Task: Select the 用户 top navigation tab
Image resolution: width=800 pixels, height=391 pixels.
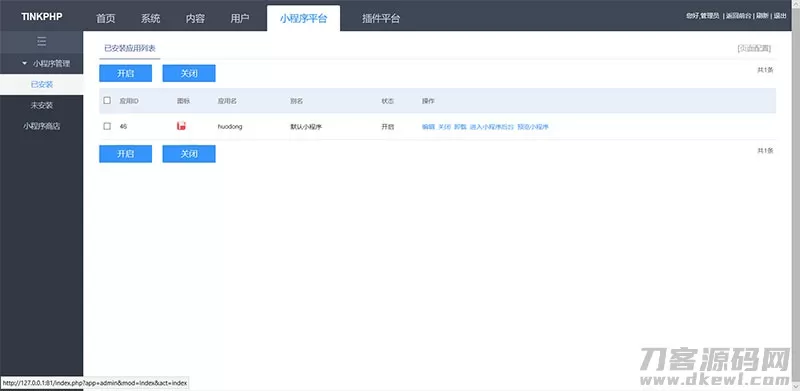Action: click(240, 19)
